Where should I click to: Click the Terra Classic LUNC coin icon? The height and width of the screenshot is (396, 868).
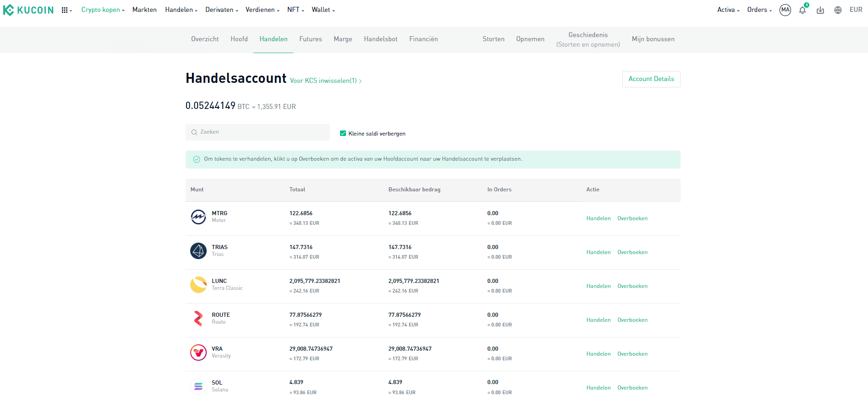point(198,284)
